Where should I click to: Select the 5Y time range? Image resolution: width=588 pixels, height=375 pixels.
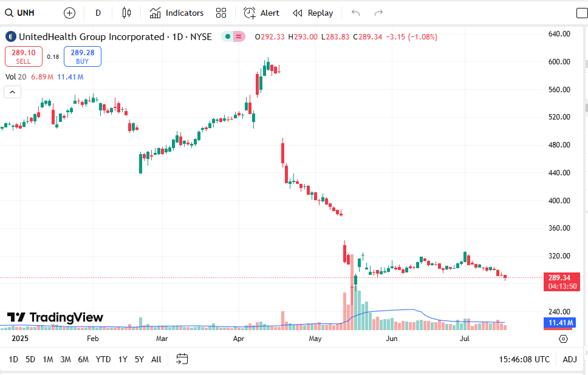140,360
